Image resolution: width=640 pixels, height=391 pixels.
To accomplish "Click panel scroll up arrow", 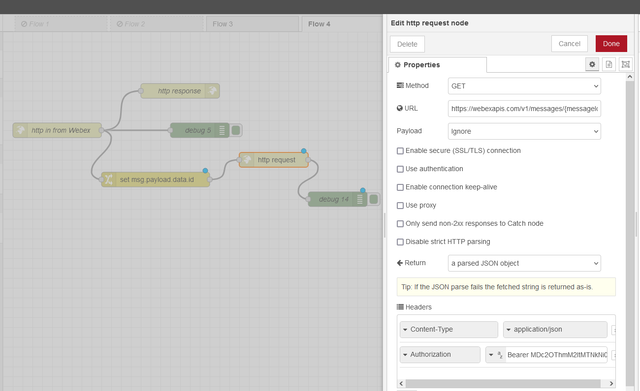I will 630,77.
